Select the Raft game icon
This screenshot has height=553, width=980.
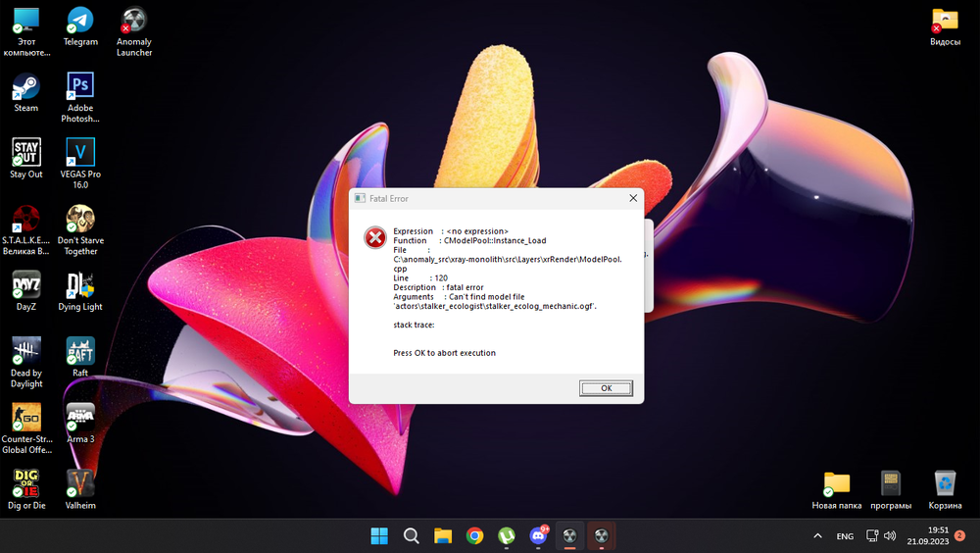(80, 357)
